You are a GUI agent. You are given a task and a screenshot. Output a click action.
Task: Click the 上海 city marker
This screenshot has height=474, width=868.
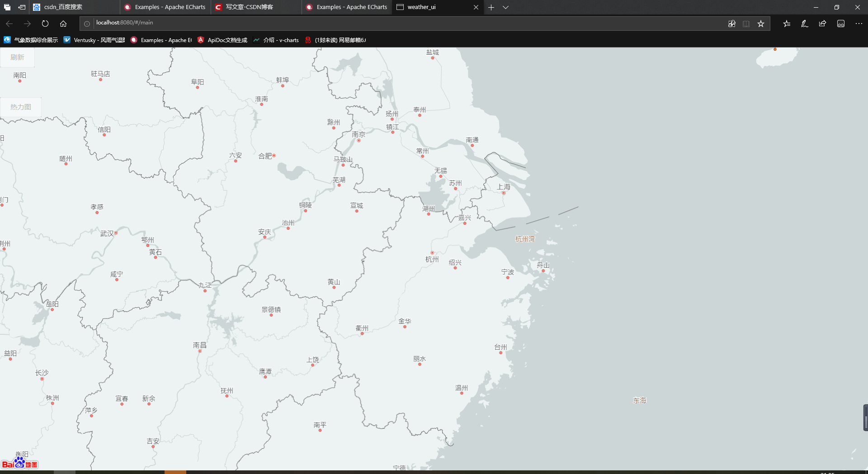tap(504, 193)
